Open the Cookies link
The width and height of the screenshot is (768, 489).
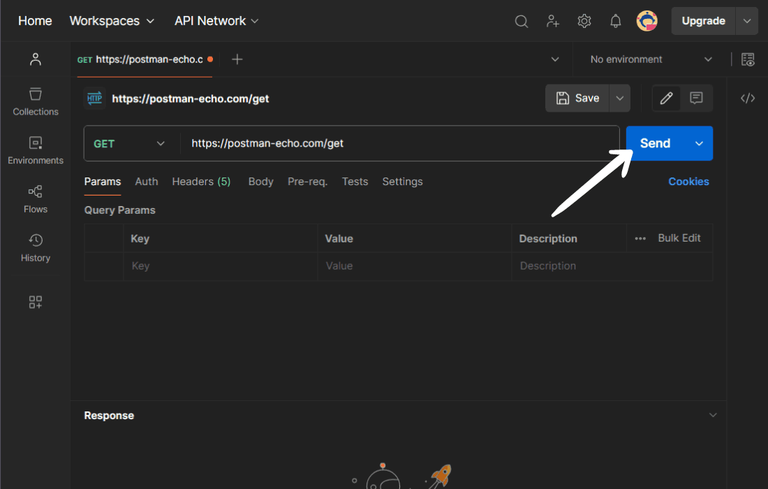coord(689,182)
